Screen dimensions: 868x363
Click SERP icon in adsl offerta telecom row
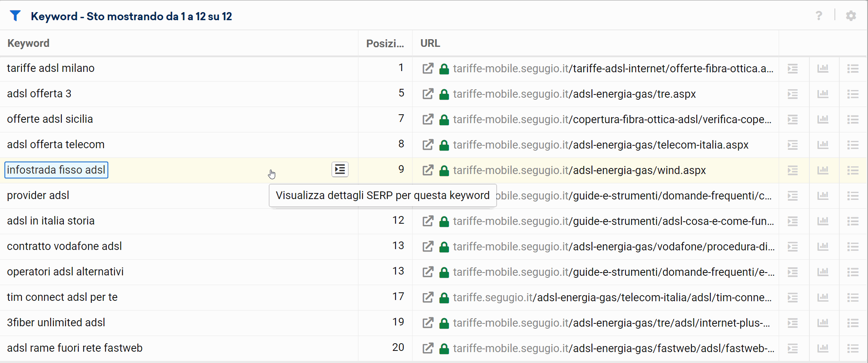point(792,145)
